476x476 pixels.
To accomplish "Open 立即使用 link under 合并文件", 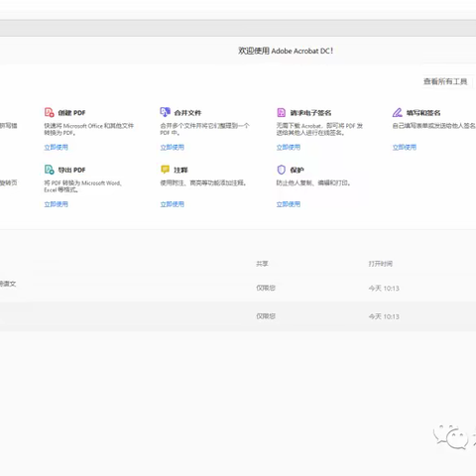I will (x=173, y=147).
